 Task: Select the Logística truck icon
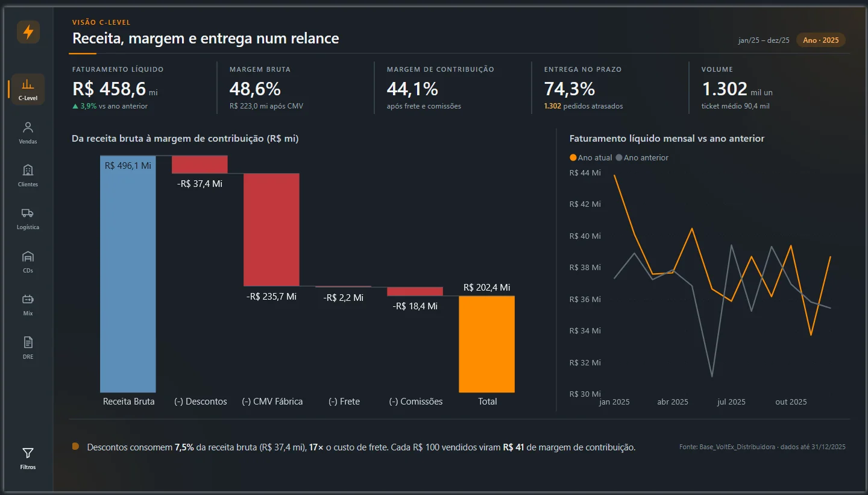[28, 213]
